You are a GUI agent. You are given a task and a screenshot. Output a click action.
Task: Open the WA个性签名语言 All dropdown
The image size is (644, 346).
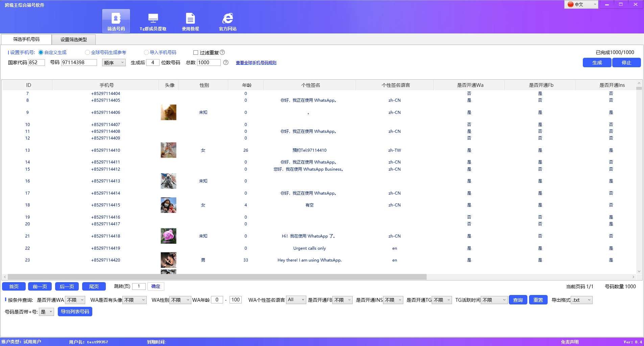(x=295, y=300)
